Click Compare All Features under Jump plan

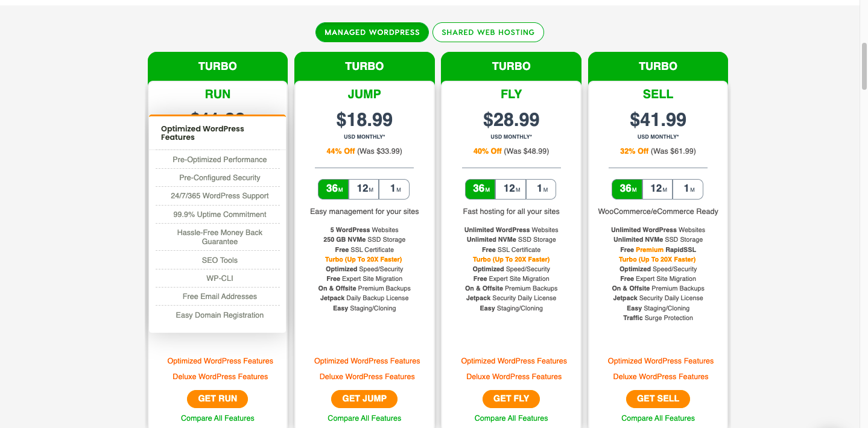click(x=364, y=418)
